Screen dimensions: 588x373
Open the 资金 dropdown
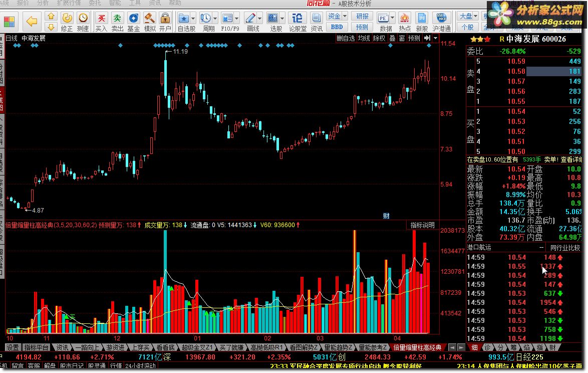coord(337,16)
